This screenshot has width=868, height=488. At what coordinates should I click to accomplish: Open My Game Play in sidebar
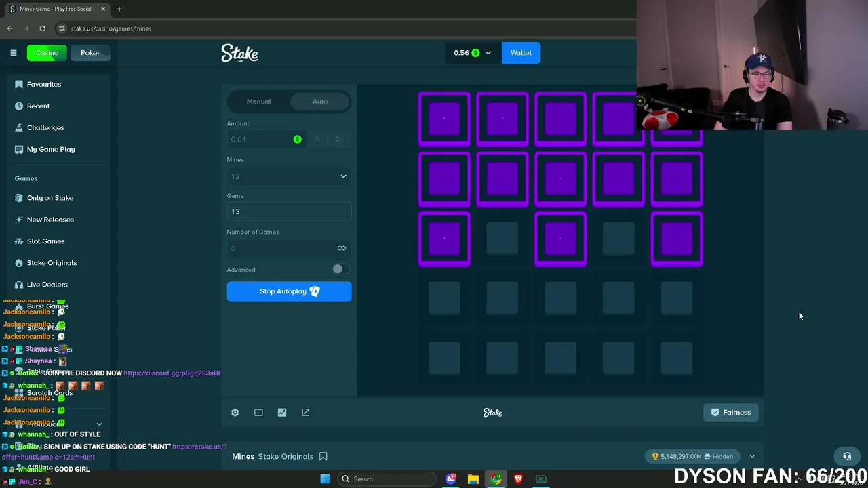(50, 149)
